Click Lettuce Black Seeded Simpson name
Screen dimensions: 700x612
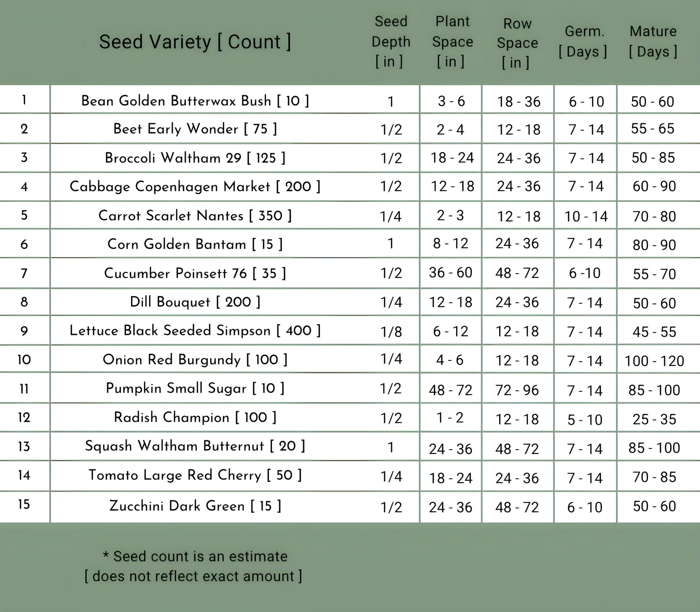(x=195, y=331)
